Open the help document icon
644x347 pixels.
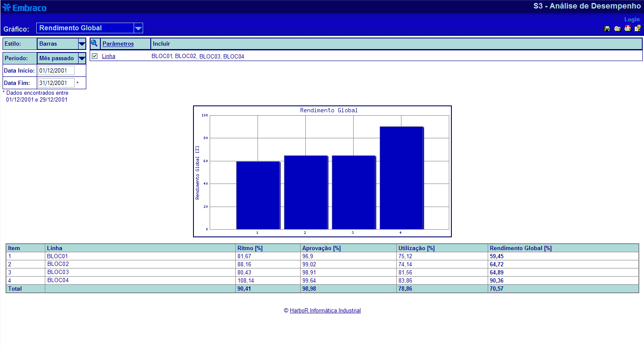click(638, 28)
